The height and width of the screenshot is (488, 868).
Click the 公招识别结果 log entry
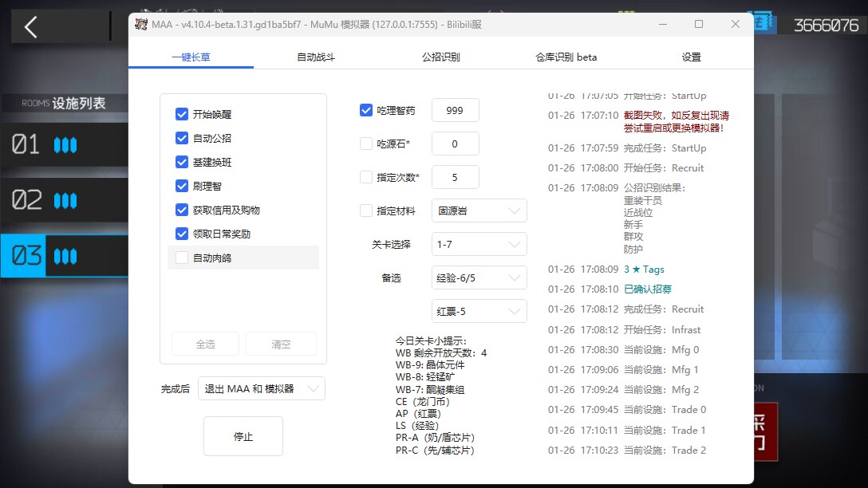pyautogui.click(x=654, y=187)
